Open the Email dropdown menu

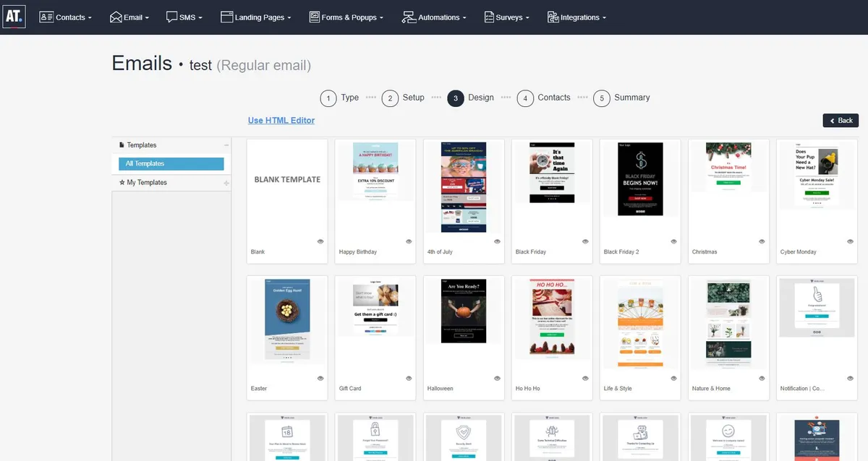(129, 17)
